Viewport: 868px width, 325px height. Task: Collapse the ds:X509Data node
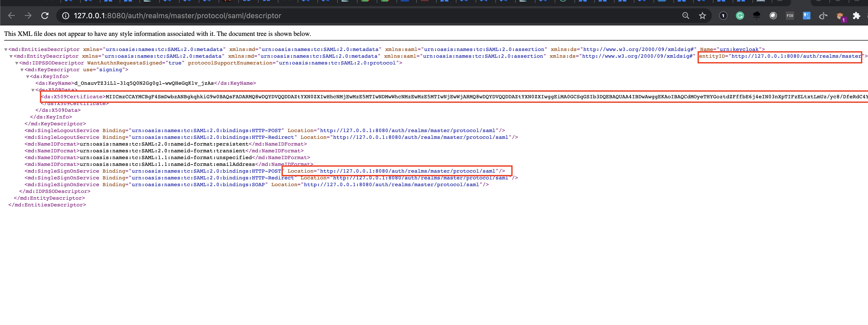(x=33, y=90)
